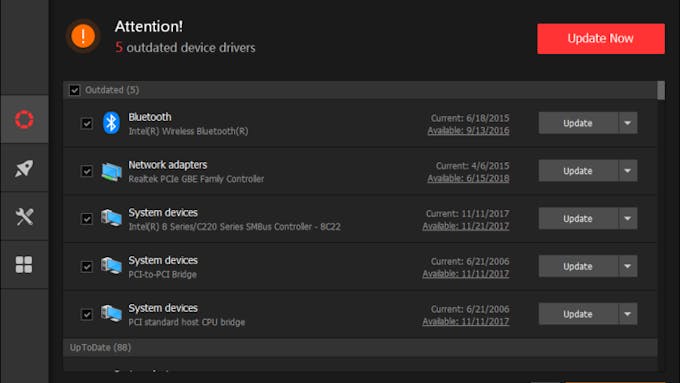Select the Intel(R) Wireless Bluetooth(R) text
680x383 pixels.
point(188,131)
